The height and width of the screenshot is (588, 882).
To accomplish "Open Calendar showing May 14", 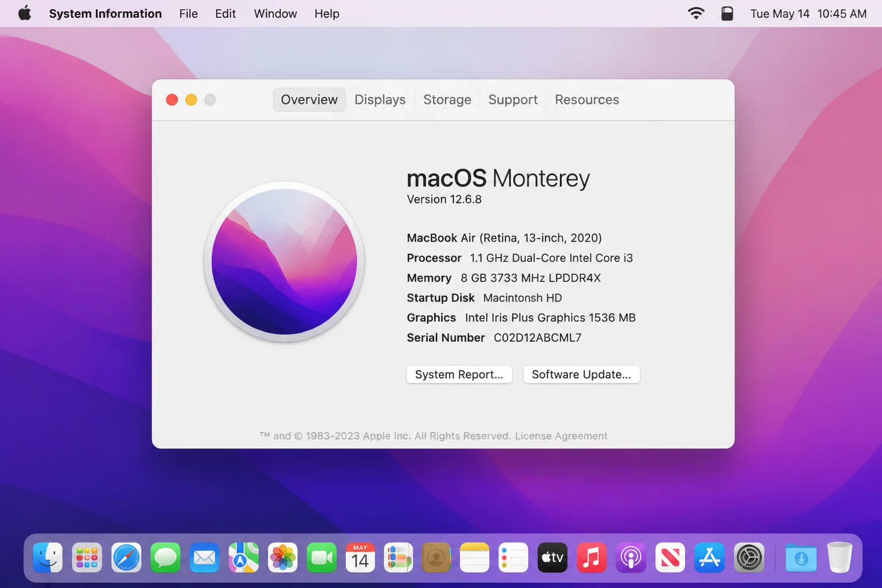I will (x=360, y=558).
